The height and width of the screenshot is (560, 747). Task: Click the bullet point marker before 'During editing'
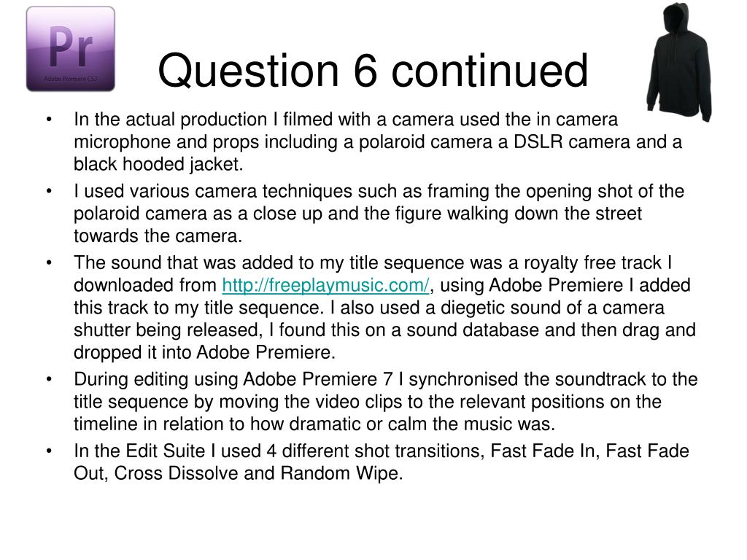[49, 379]
